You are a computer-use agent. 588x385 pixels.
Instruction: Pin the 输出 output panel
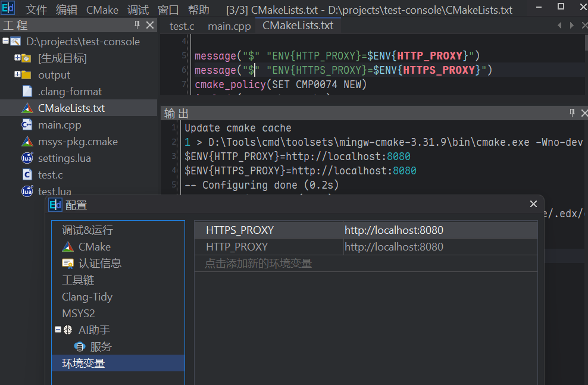click(572, 113)
